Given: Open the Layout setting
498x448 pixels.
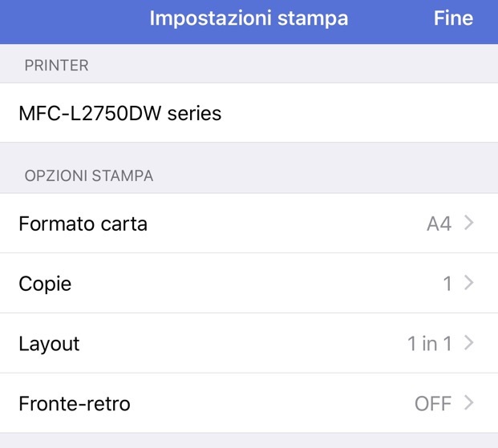Looking at the screenshot, I should point(49,344).
